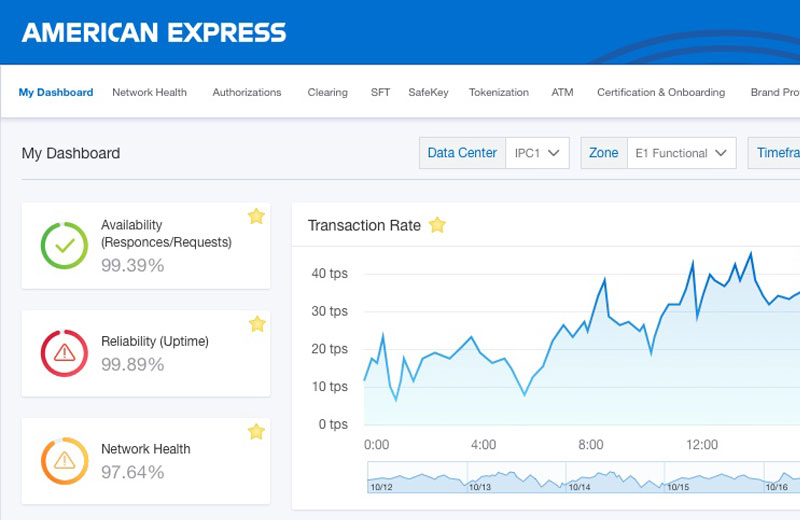Click the Reliability (Uptime) label
The image size is (800, 520).
[155, 341]
